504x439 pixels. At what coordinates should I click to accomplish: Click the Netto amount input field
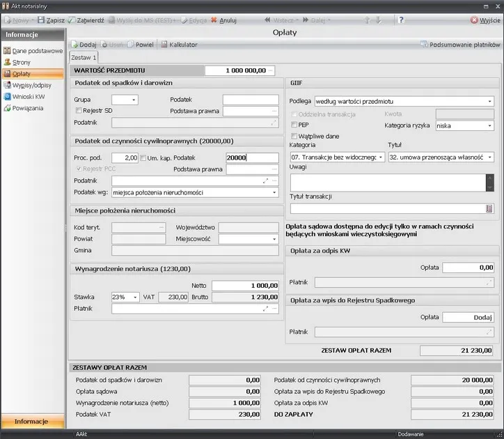244,286
